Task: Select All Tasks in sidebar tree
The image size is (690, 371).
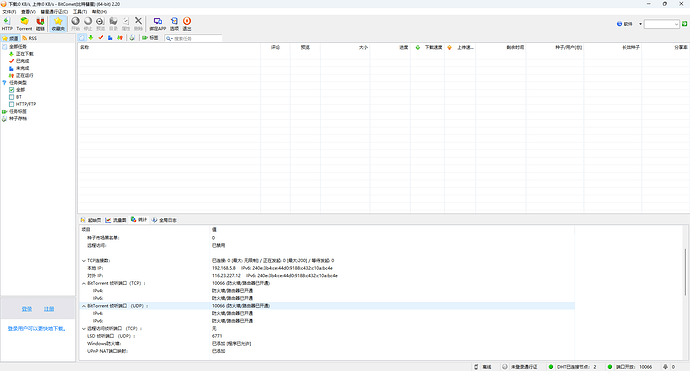Action: click(18, 47)
